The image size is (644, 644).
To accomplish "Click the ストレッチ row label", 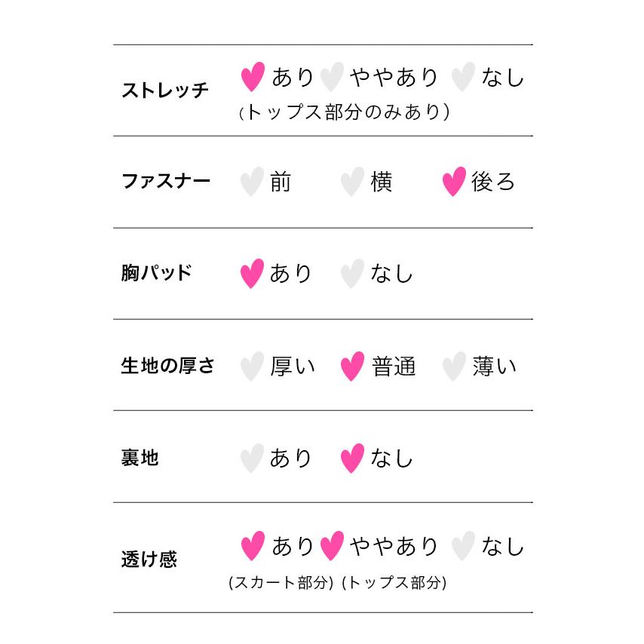I will click(x=164, y=91).
